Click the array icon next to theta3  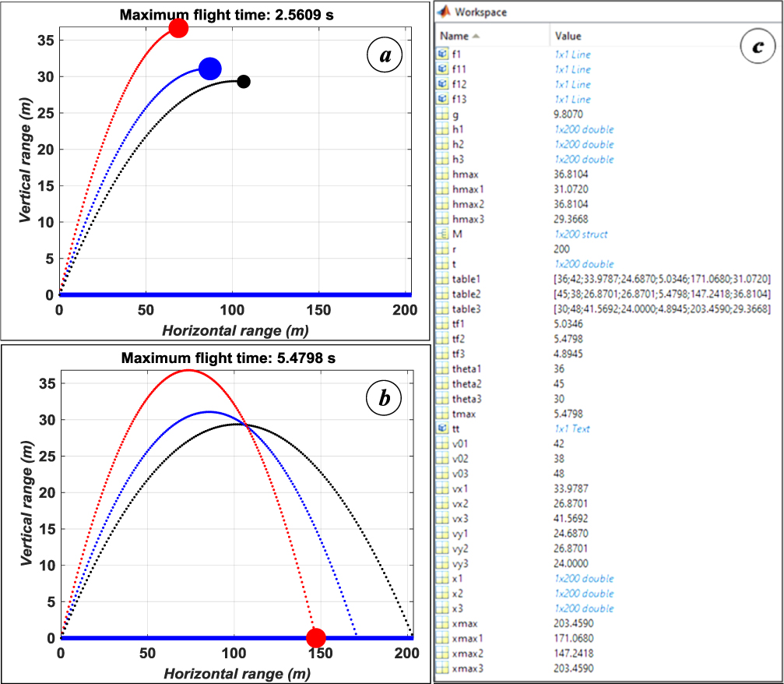coord(442,399)
